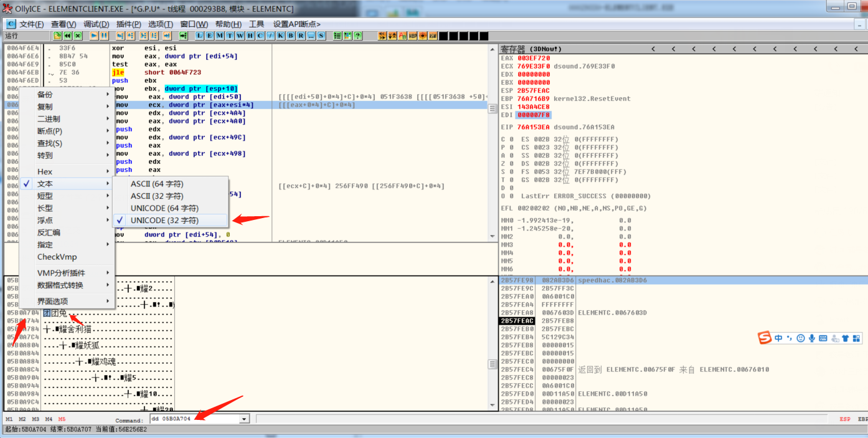The height and width of the screenshot is (438, 868).
Task: Open Threads window with T button
Action: point(229,36)
